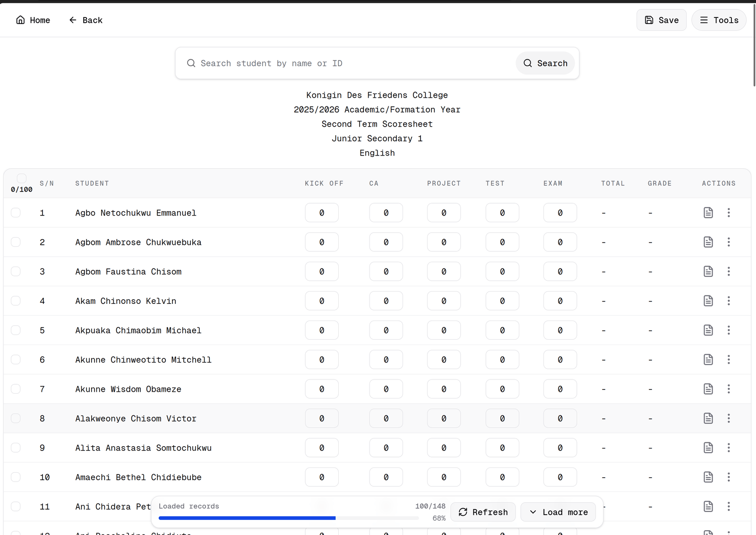Click the STUDENT column header
Viewport: 756px width, 535px height.
[92, 183]
